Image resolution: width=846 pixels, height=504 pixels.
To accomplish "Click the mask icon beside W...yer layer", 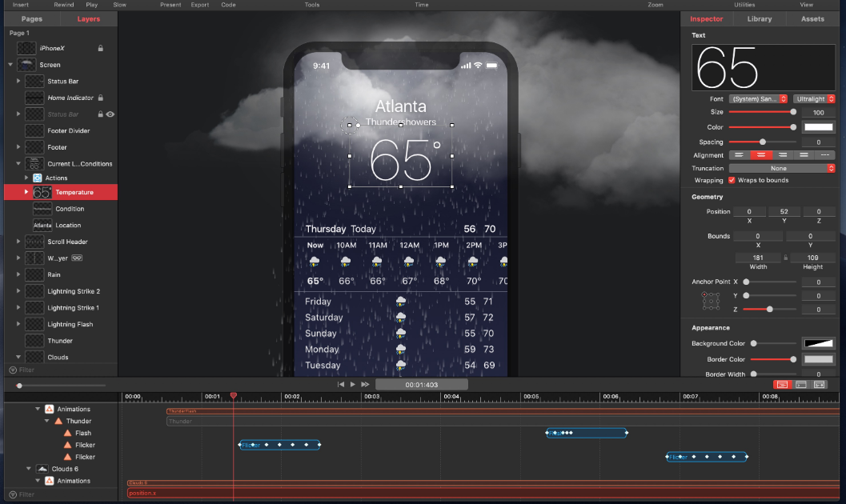I will click(77, 258).
